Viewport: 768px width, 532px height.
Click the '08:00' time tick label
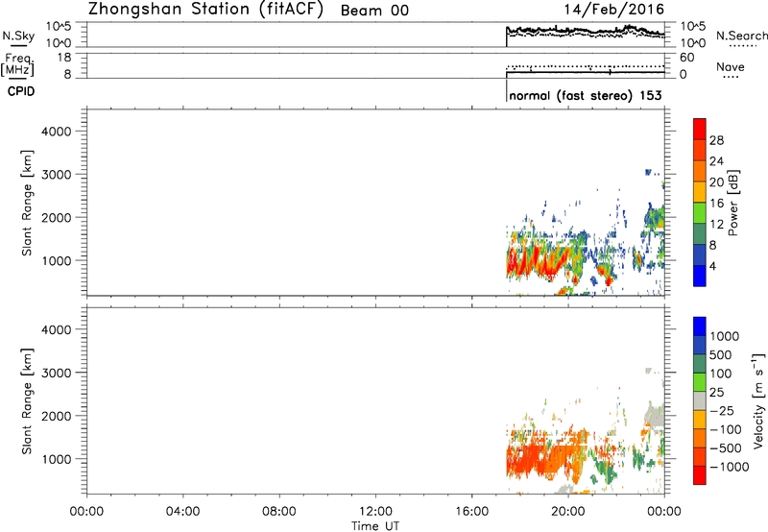tap(279, 512)
